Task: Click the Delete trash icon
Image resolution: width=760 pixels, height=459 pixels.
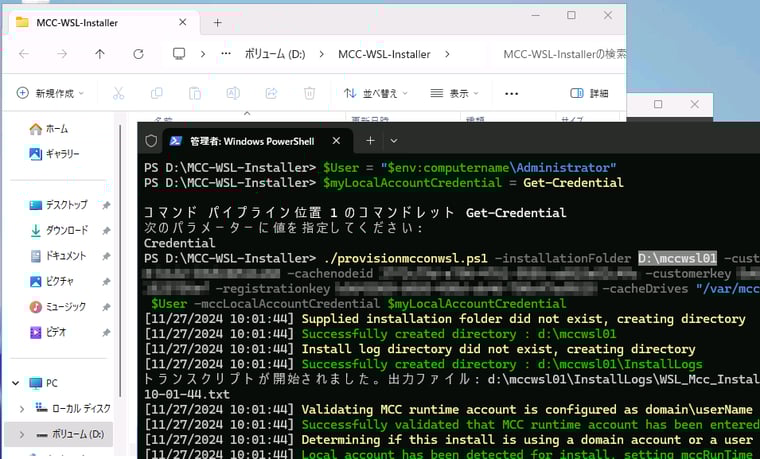Action: click(310, 93)
